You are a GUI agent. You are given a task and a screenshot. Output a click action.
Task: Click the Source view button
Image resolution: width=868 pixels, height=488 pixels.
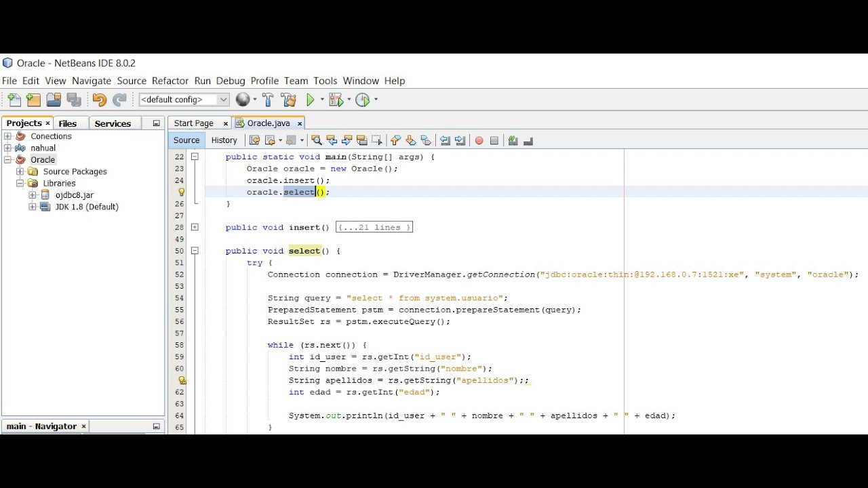pos(186,140)
